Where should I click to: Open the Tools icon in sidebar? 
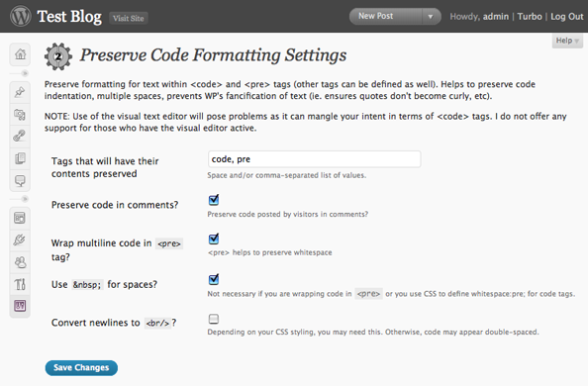click(20, 284)
